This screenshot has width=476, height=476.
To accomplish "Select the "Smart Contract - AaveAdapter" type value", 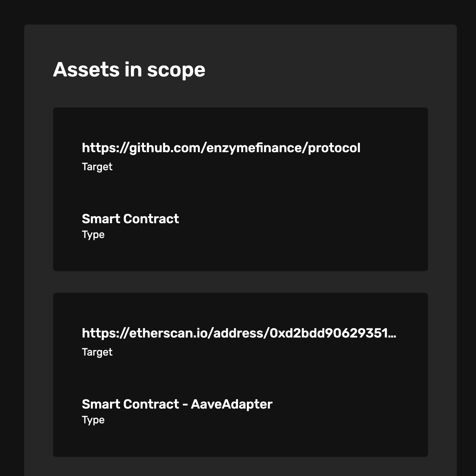I will [x=177, y=404].
